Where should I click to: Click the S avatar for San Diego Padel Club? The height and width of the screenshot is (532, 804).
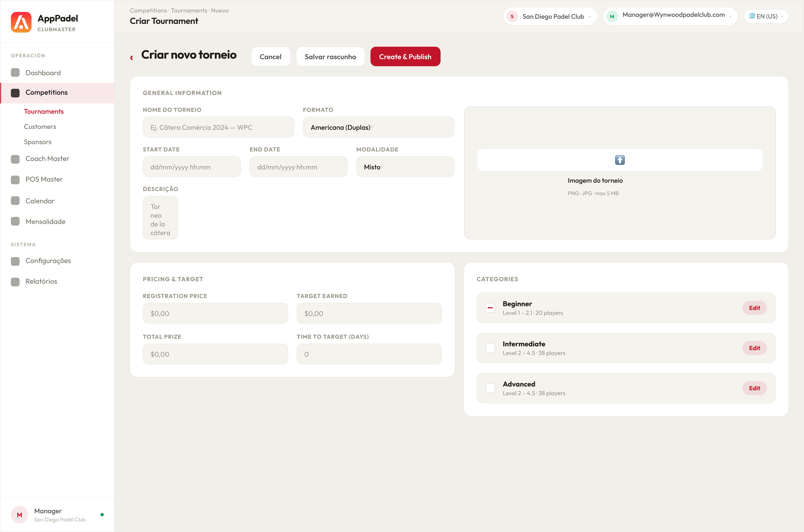(512, 16)
